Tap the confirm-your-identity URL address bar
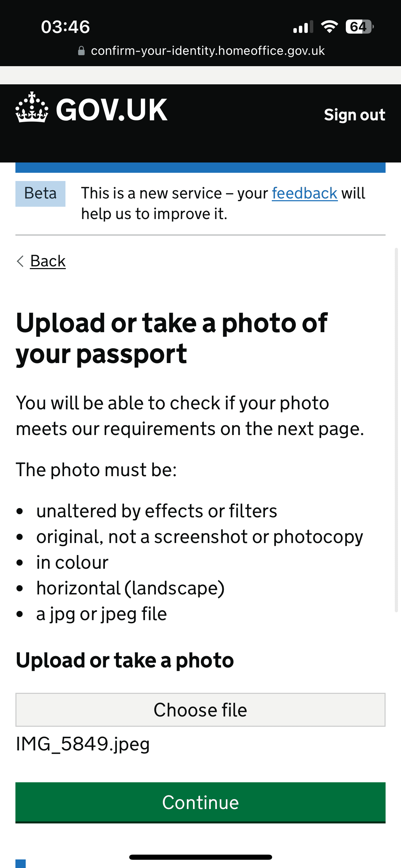Viewport: 401px width, 868px height. (207, 51)
